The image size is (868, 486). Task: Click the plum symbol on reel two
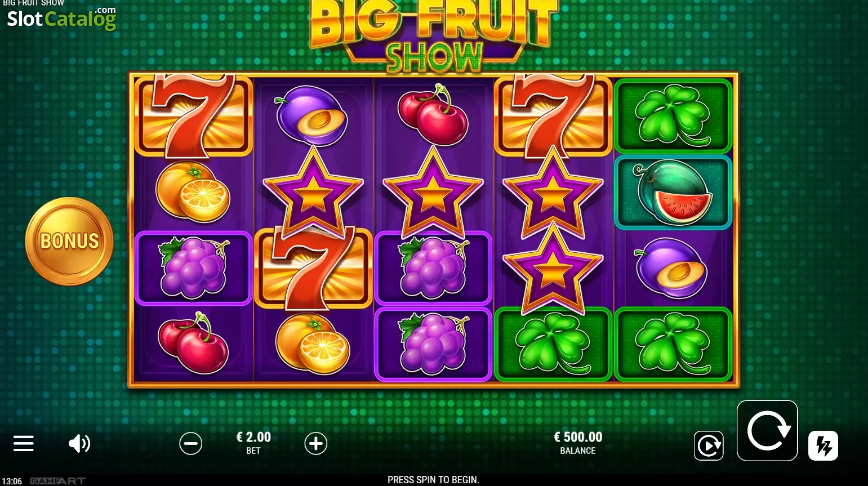[312, 114]
